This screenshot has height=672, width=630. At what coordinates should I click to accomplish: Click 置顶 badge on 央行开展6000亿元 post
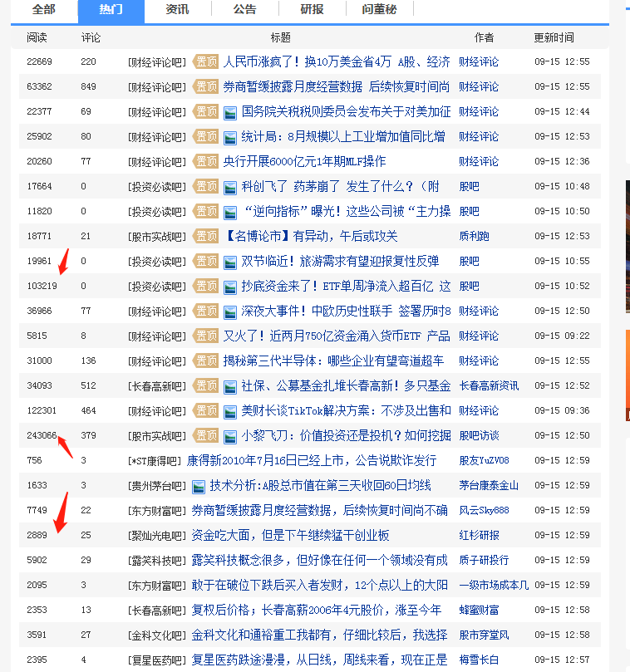(206, 161)
